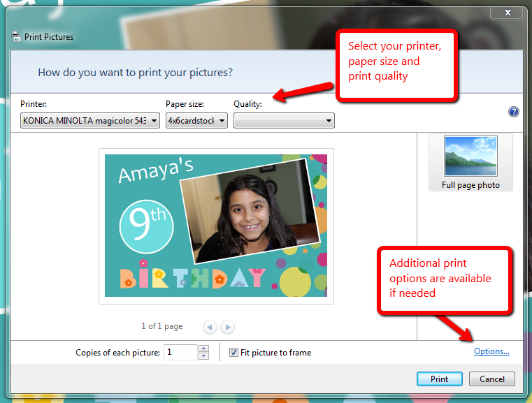The width and height of the screenshot is (532, 403).
Task: Click the Print button
Action: tap(440, 379)
